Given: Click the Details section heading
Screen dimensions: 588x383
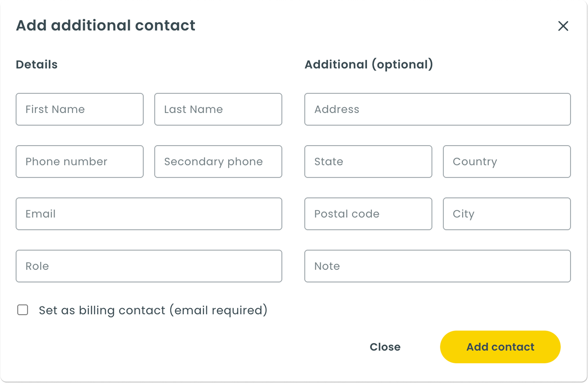Looking at the screenshot, I should point(37,65).
